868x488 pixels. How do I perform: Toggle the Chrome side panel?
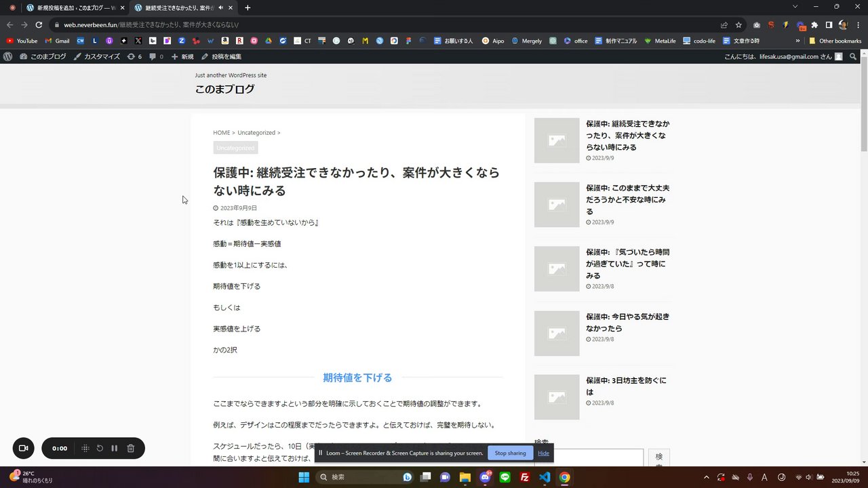(829, 24)
